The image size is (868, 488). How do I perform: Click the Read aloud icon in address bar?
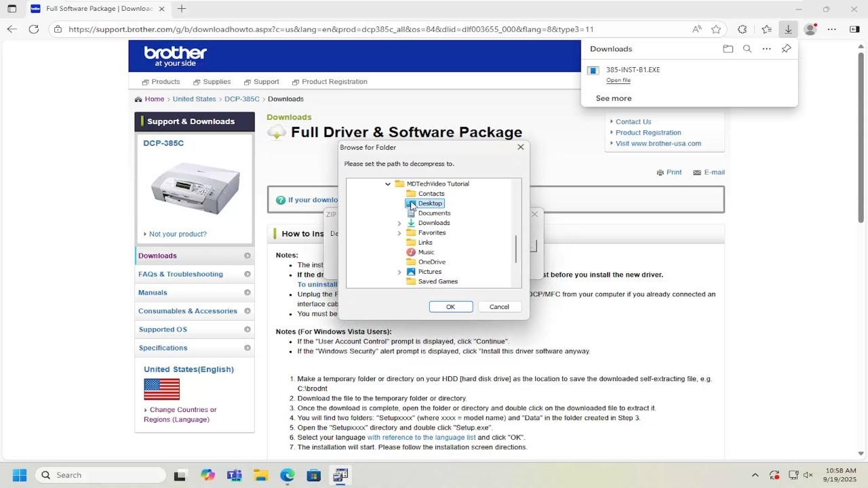pyautogui.click(x=697, y=29)
